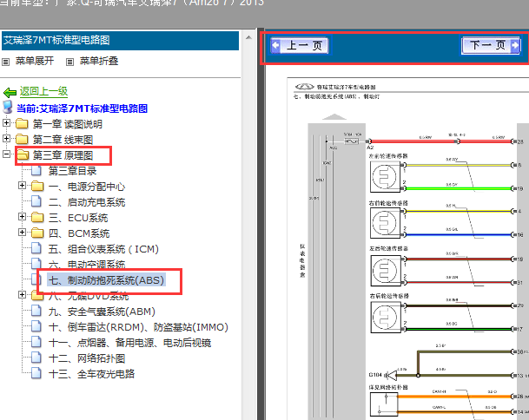The height and width of the screenshot is (420, 529).
Task: Select 第三章 原理图 chapter
Action: point(63,155)
